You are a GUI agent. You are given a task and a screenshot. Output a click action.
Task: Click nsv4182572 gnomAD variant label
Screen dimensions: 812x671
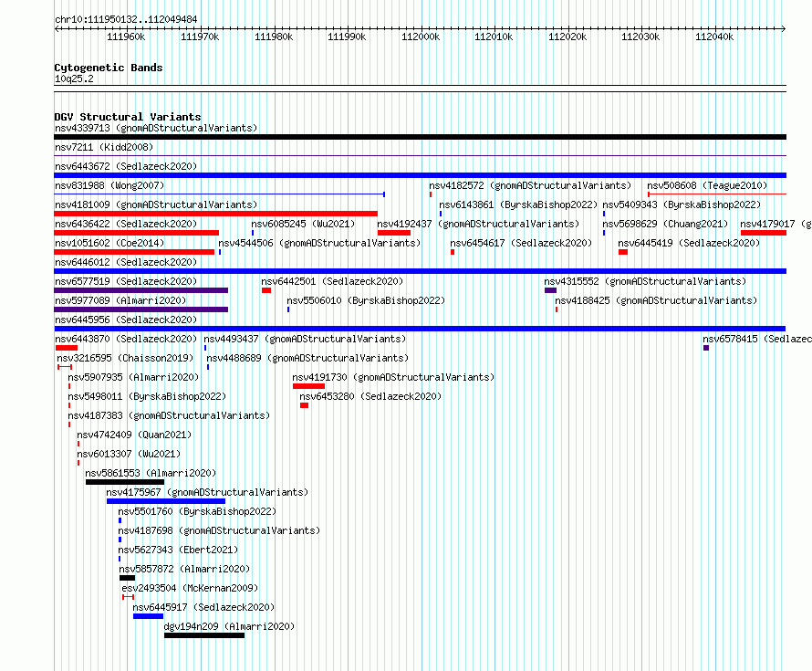[530, 185]
